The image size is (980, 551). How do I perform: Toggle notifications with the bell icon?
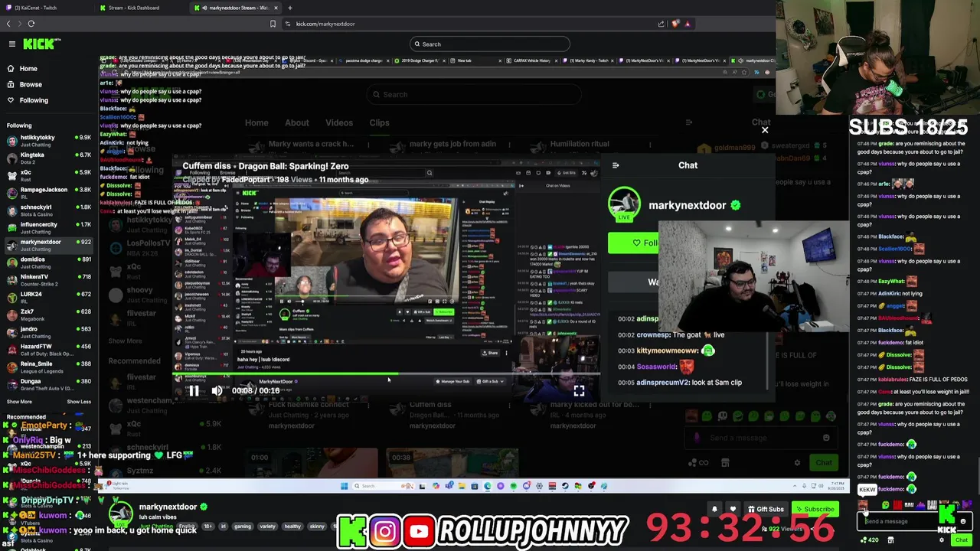click(x=714, y=509)
